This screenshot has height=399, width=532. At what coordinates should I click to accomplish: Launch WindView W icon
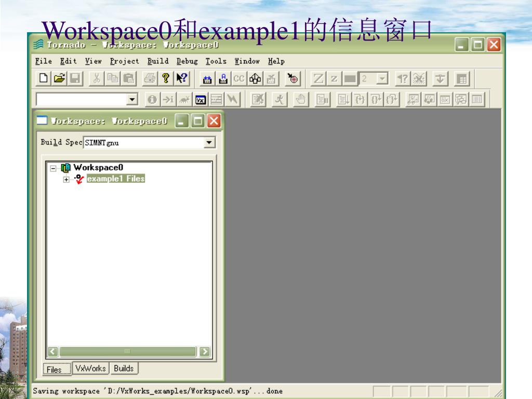[232, 99]
